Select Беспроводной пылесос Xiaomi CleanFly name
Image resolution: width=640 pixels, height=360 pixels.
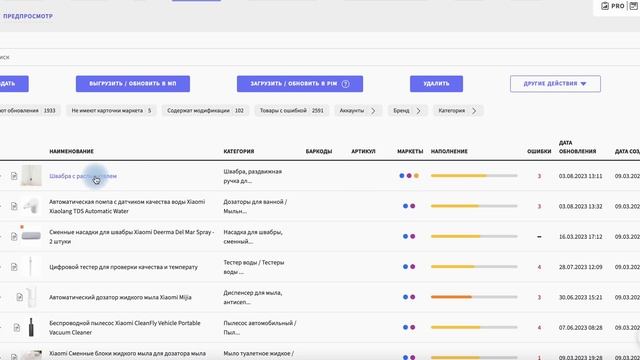click(125, 328)
